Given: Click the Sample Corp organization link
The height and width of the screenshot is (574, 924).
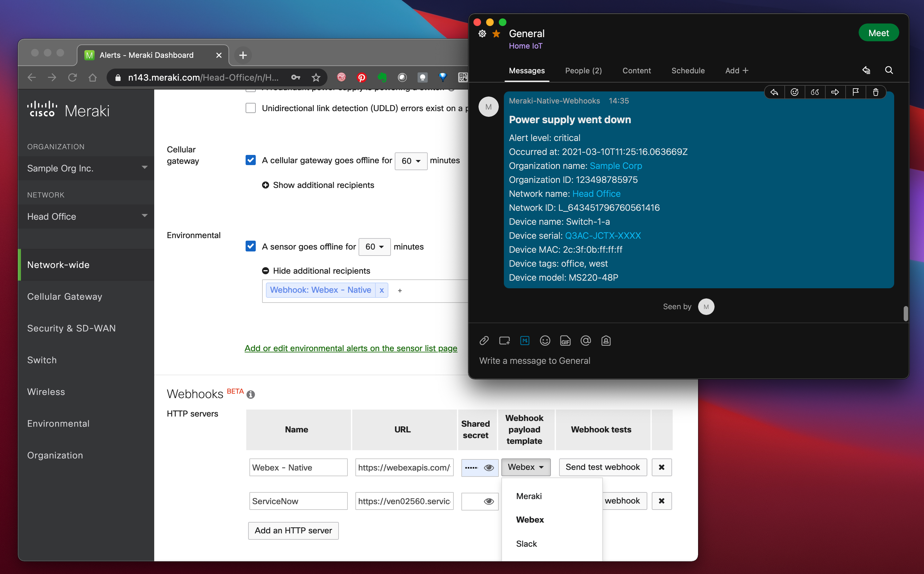Looking at the screenshot, I should tap(616, 165).
